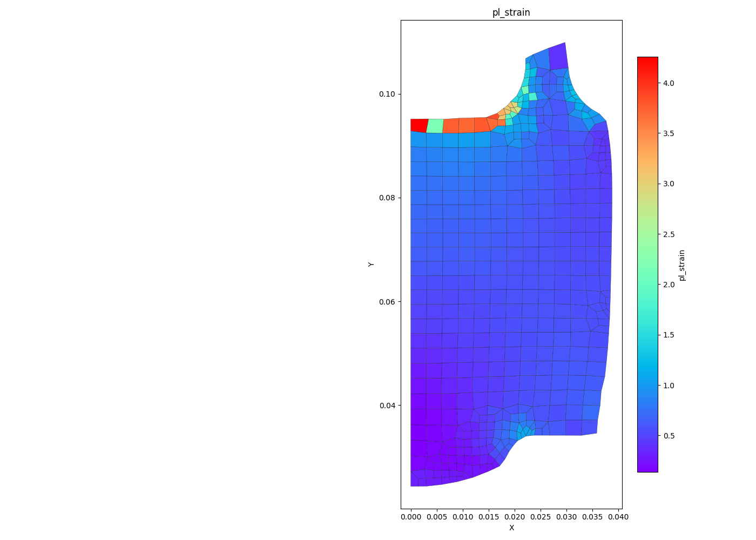Click the 0.08 y-axis tick label

click(387, 198)
